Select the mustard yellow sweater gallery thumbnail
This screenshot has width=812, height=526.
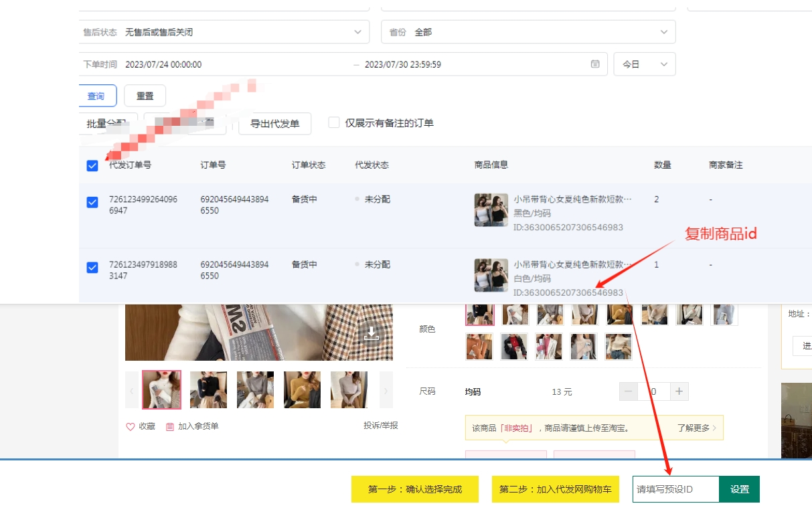tap(302, 389)
